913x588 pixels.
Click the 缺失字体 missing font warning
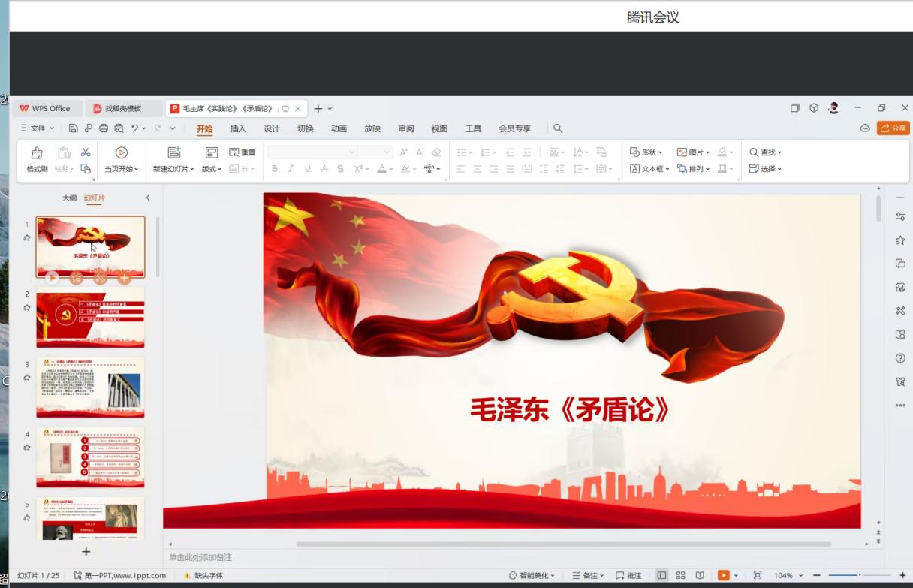pos(203,575)
